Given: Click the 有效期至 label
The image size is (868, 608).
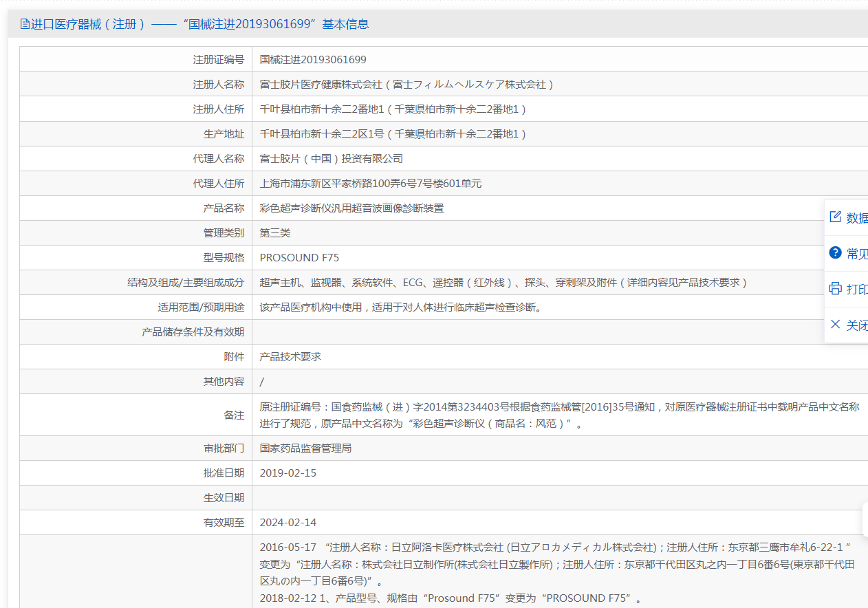Looking at the screenshot, I should (x=224, y=523).
